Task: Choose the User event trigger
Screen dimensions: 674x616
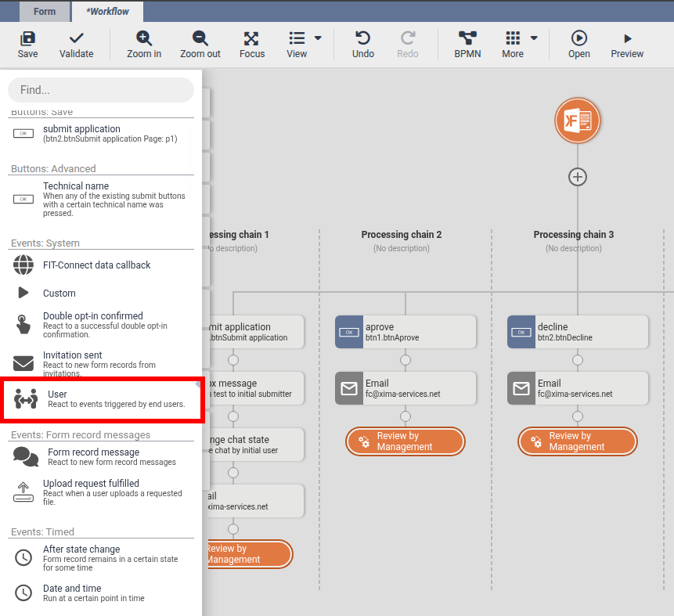Action: click(x=103, y=399)
